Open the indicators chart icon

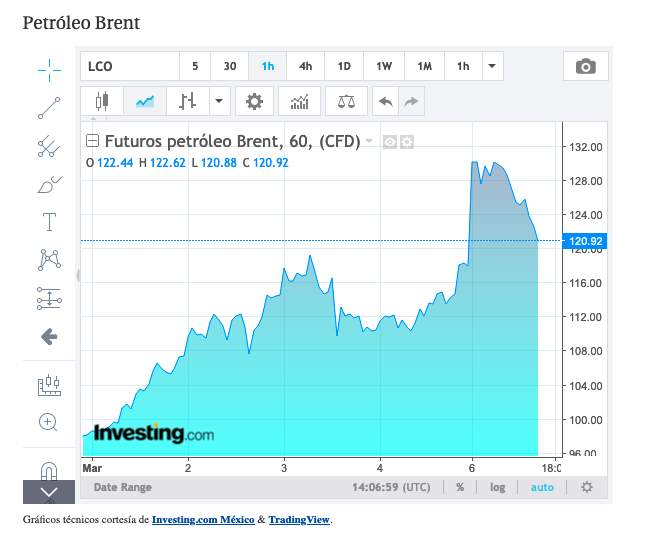click(x=299, y=101)
